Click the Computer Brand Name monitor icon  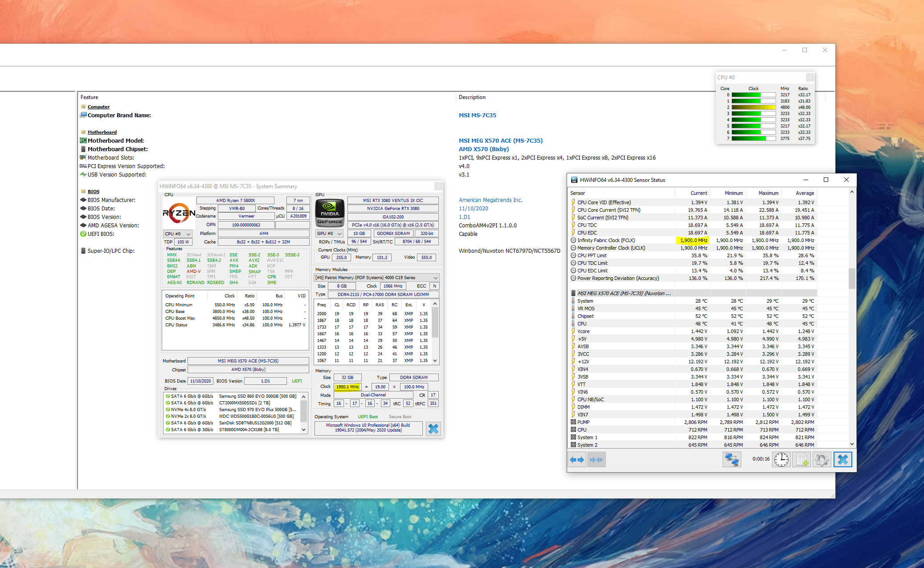[83, 115]
